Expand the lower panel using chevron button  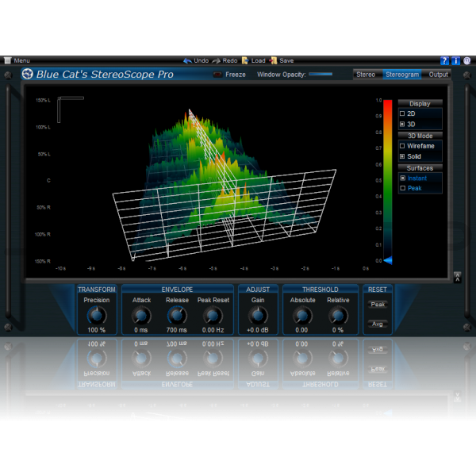[x=457, y=394]
